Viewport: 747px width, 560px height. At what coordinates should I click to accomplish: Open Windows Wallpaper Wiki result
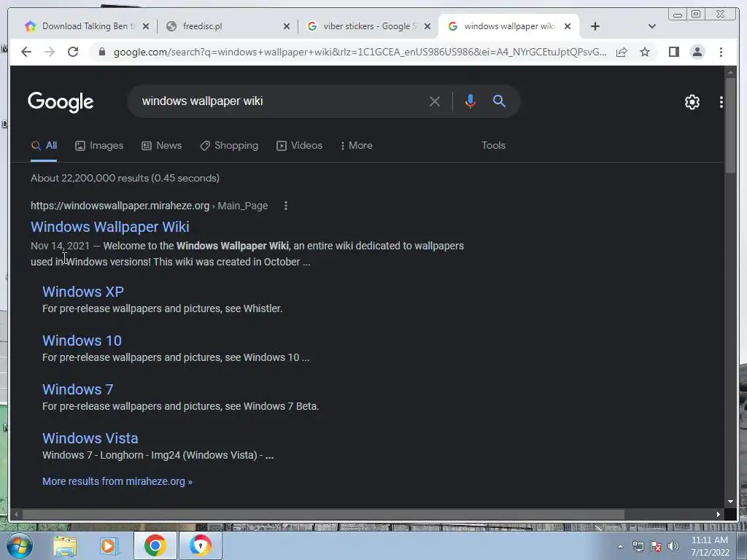click(110, 227)
